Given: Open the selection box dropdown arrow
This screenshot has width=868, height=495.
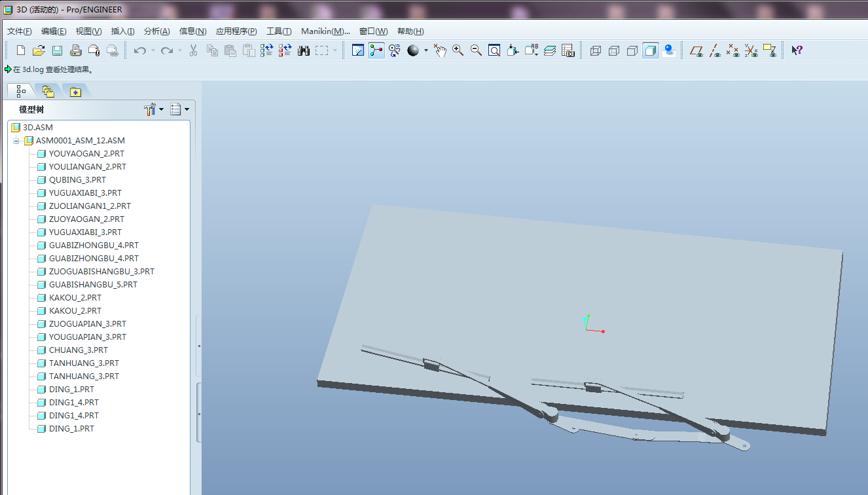Looking at the screenshot, I should 335,50.
